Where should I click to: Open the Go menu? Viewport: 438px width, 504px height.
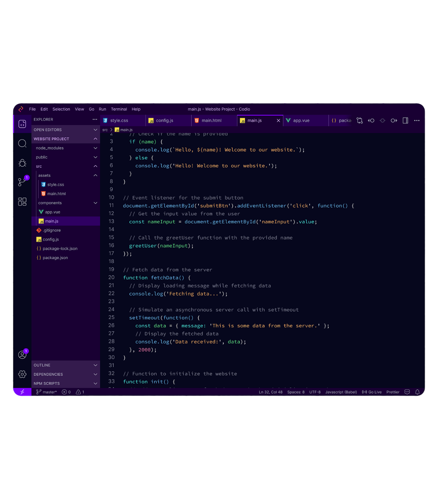[x=91, y=109]
